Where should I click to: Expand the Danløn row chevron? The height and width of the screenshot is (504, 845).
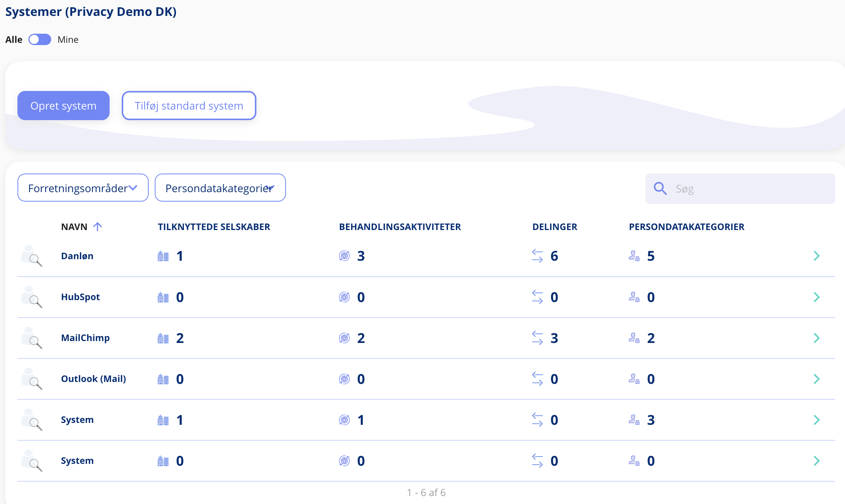(817, 256)
